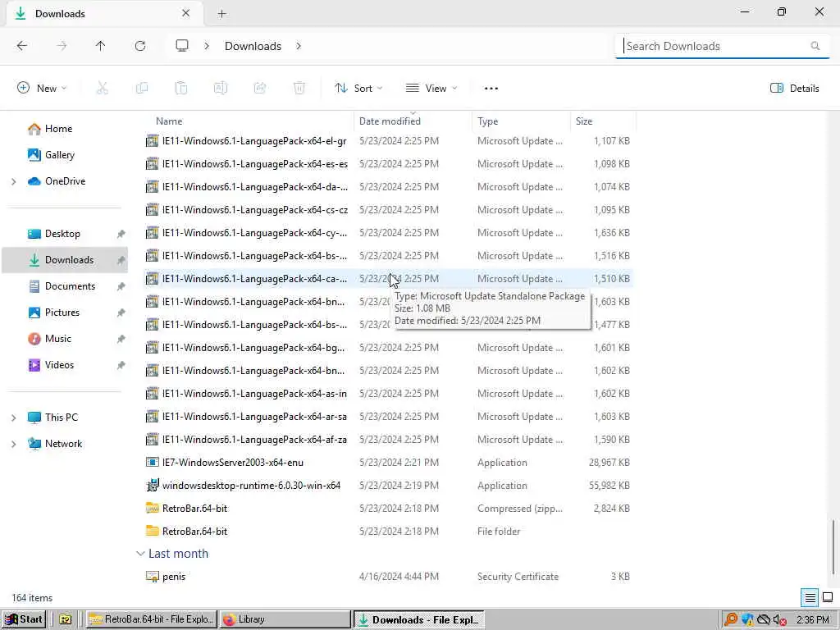The width and height of the screenshot is (840, 630).
Task: Go up one folder level
Action: click(x=101, y=46)
